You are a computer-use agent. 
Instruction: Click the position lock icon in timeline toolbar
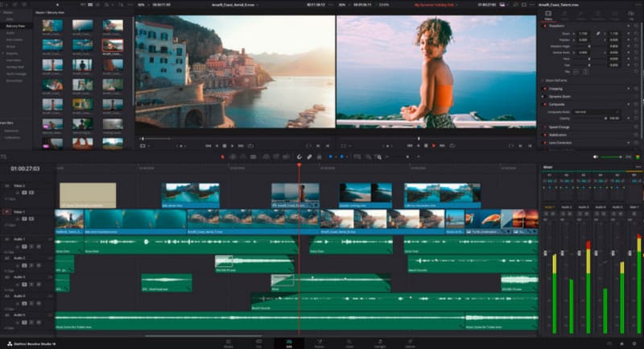point(319,156)
